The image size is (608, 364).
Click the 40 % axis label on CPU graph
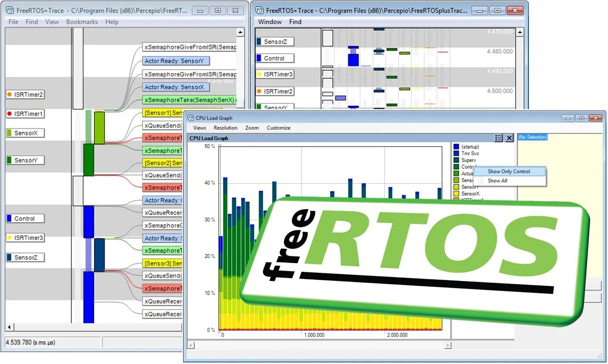tap(209, 183)
